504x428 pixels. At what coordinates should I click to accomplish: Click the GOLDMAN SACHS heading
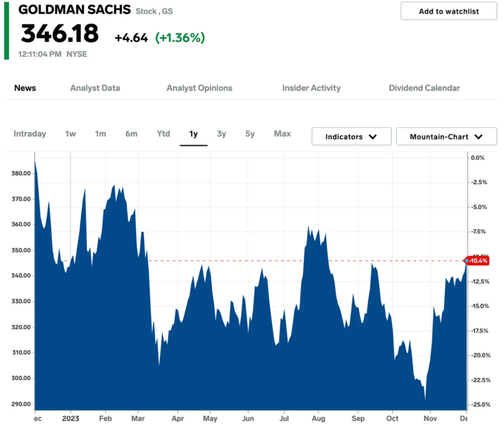74,9
